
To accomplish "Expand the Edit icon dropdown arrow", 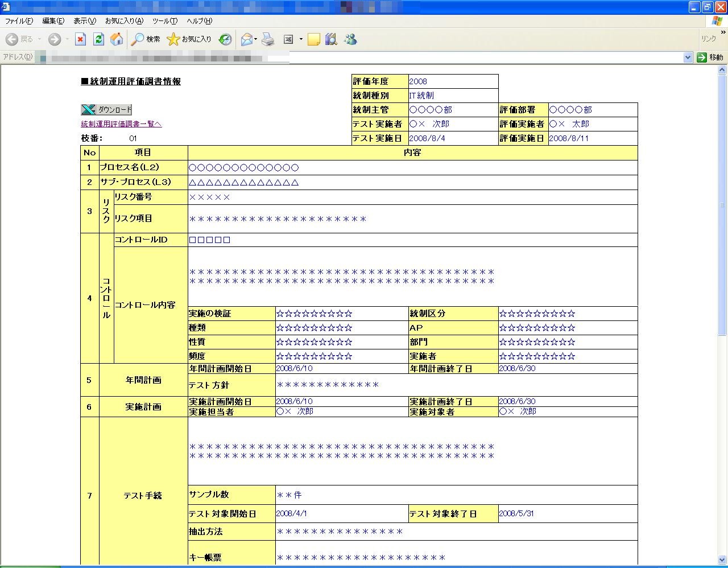I will pos(301,39).
